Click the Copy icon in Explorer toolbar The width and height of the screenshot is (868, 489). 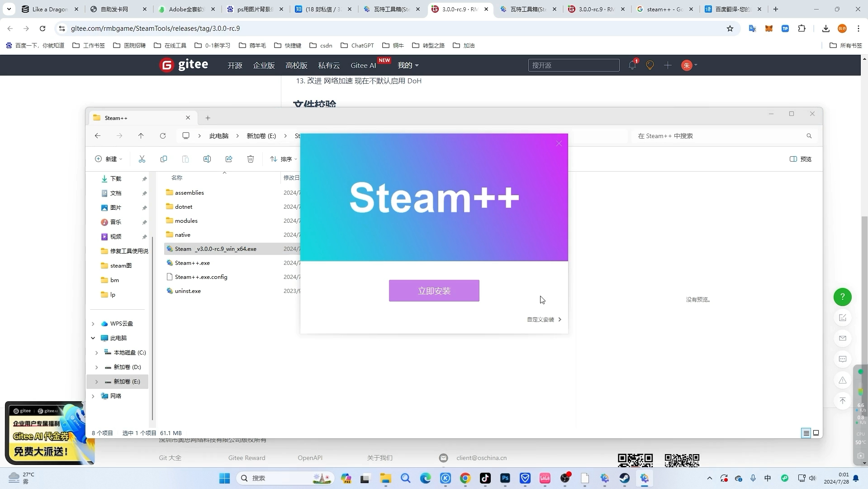[163, 159]
